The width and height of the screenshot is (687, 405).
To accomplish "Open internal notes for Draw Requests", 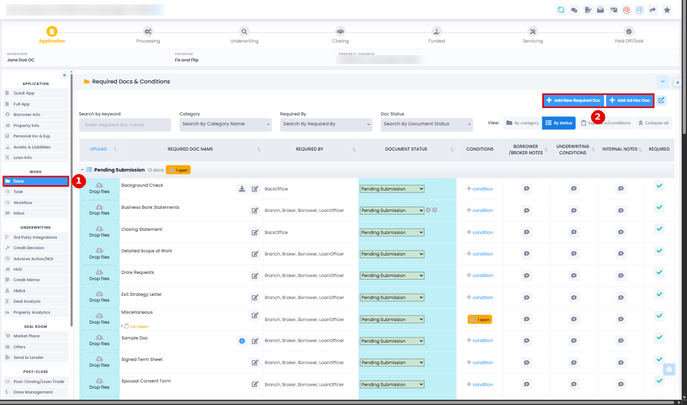I will tap(621, 276).
